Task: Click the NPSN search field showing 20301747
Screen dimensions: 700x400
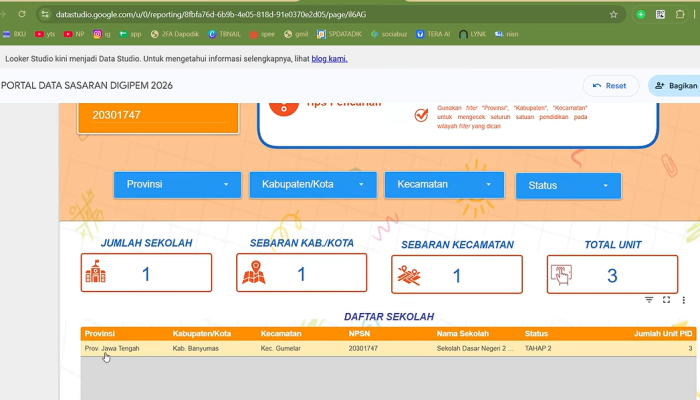Action: [158, 115]
